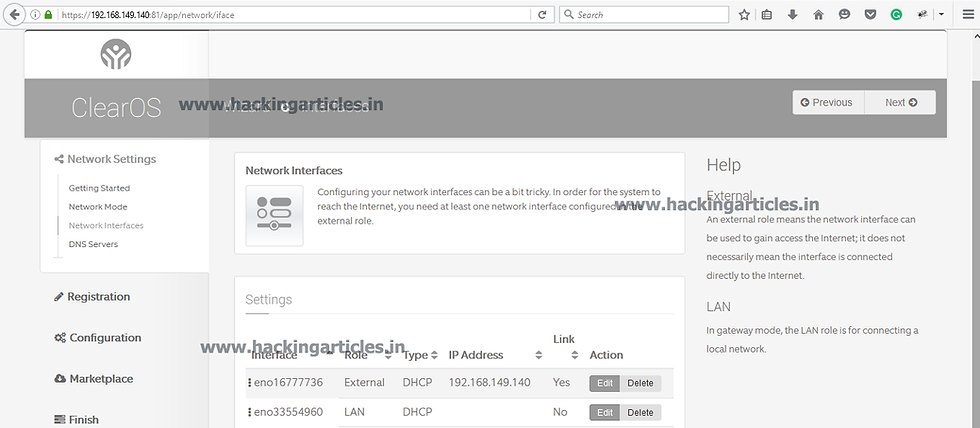This screenshot has width=980, height=428.
Task: Open the Marketplace wizard step
Action: click(94, 379)
